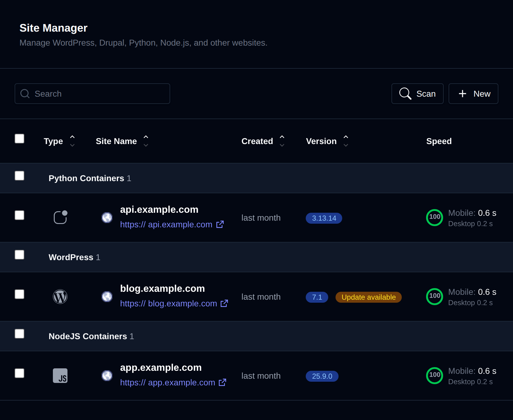This screenshot has height=420, width=513.
Task: Click the magnifier icon in Search box
Action: tap(25, 94)
